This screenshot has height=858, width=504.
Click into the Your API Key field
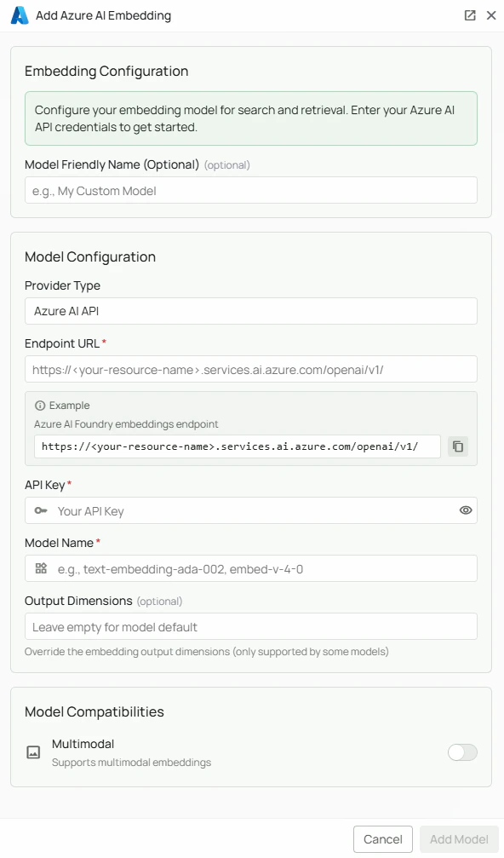pyautogui.click(x=251, y=510)
